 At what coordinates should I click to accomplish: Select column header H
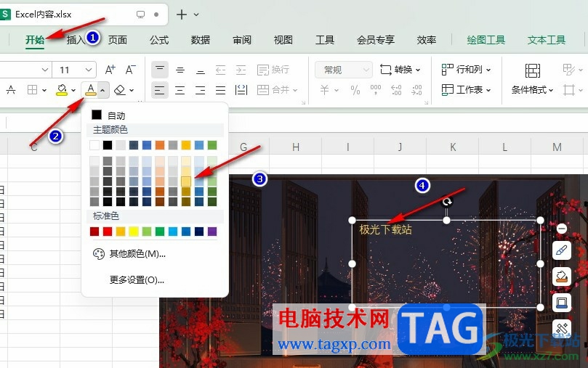coord(296,147)
